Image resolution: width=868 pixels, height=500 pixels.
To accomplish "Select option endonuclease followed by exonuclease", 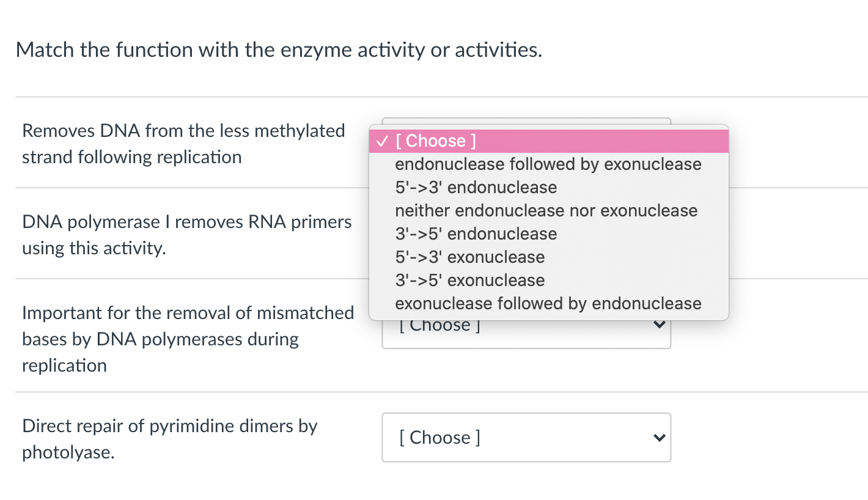I will pos(548,164).
